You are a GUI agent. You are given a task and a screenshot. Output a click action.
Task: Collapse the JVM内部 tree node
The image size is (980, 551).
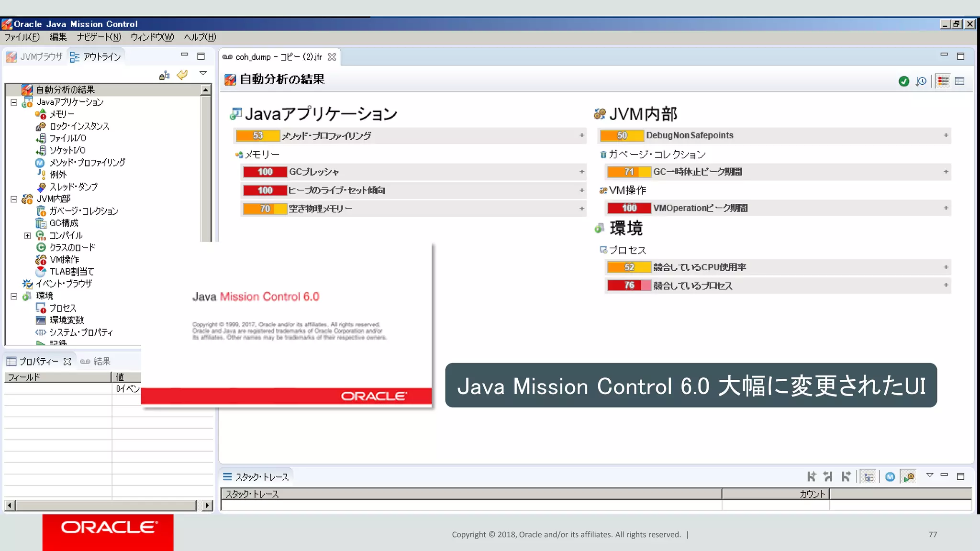click(14, 199)
